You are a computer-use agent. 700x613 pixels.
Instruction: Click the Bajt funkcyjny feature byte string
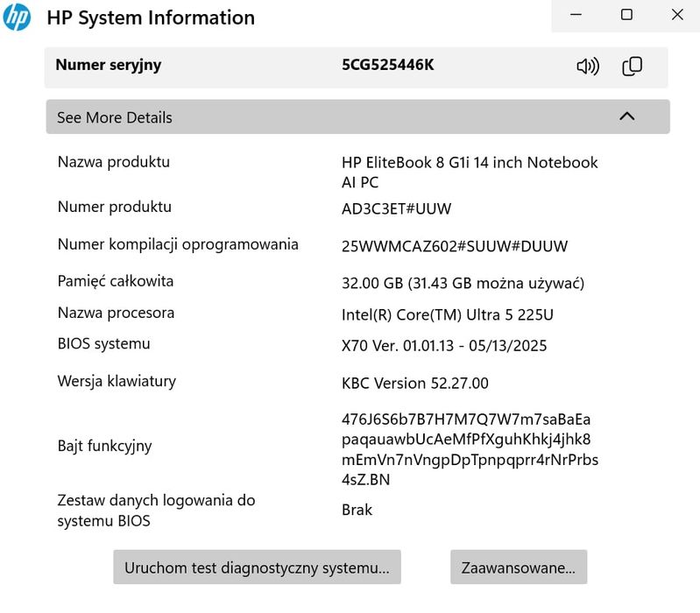click(469, 448)
